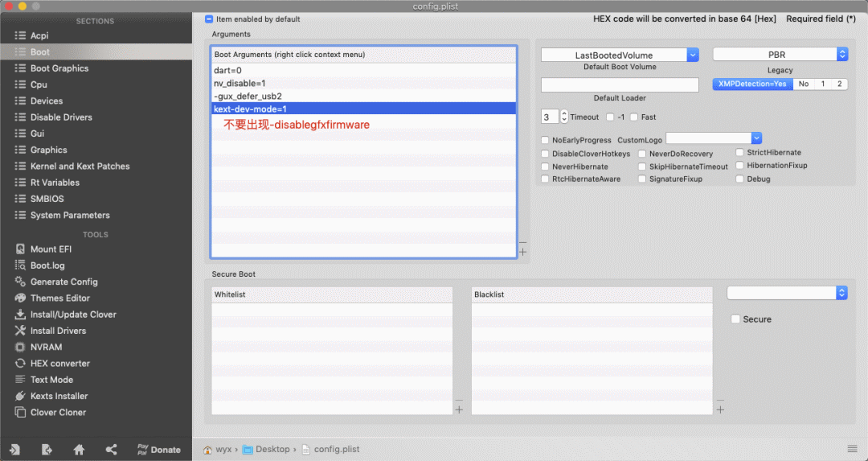Check the Secure checkbox
Screen dimensions: 868x461
[x=735, y=319]
